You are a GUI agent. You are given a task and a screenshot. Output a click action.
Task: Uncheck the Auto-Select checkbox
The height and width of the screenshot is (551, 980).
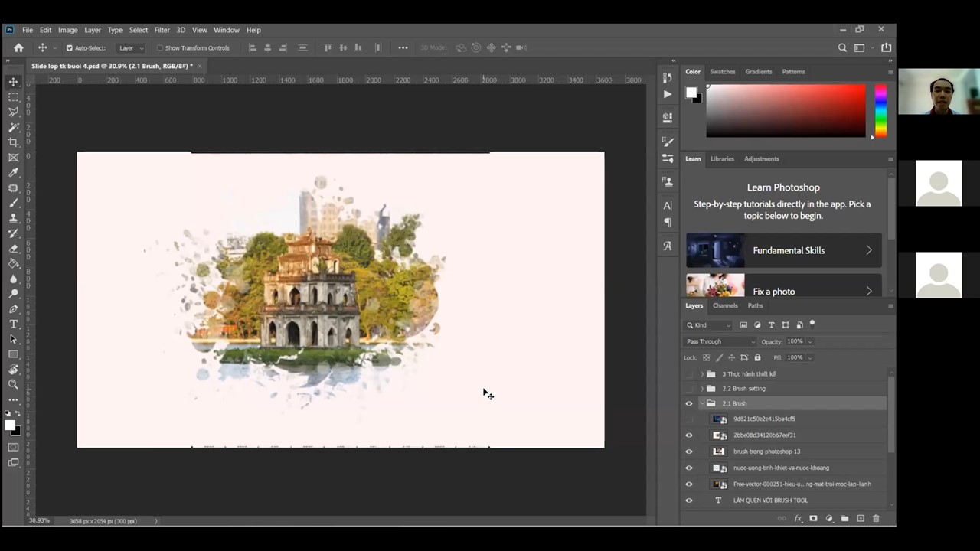[x=70, y=47]
